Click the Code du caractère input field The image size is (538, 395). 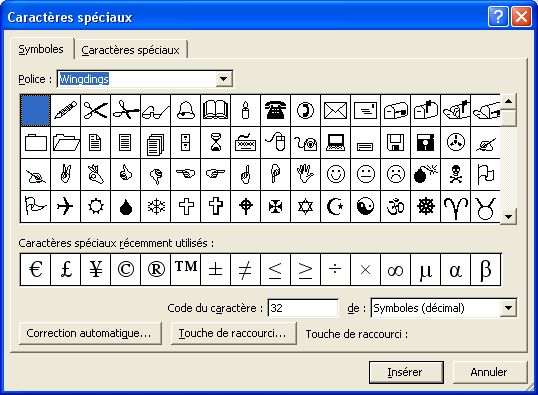point(303,308)
